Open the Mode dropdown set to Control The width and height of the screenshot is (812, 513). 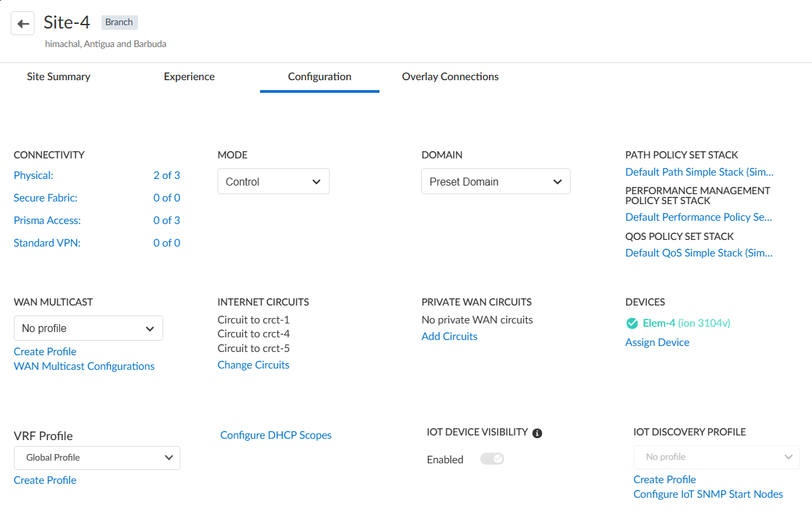pyautogui.click(x=273, y=182)
